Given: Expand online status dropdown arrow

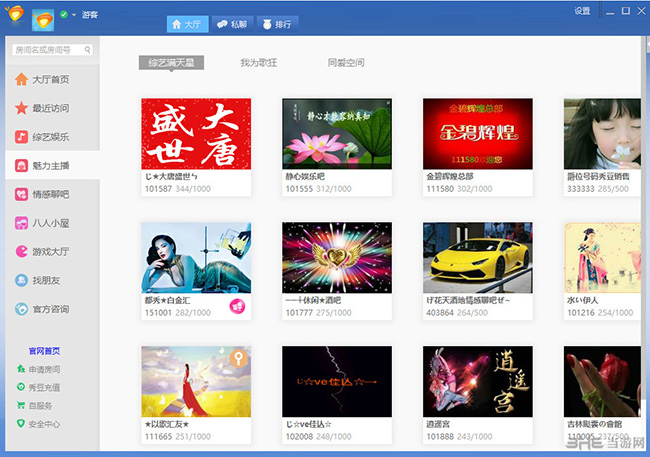Looking at the screenshot, I should click(74, 17).
